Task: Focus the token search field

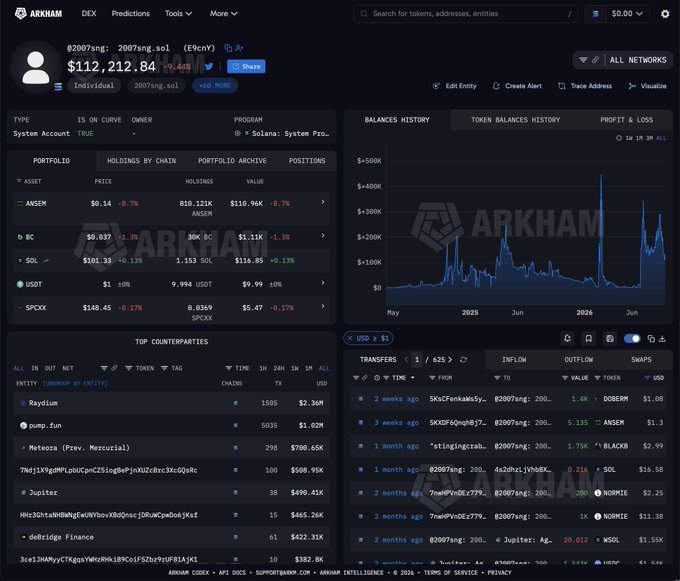Action: pyautogui.click(x=465, y=14)
